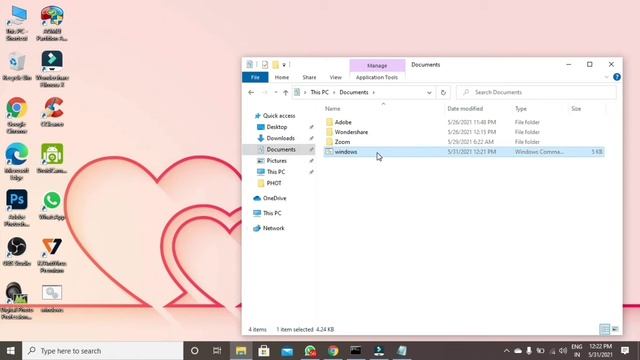Customize quick access toolbar dropdown
This screenshot has width=640, height=360.
284,65
